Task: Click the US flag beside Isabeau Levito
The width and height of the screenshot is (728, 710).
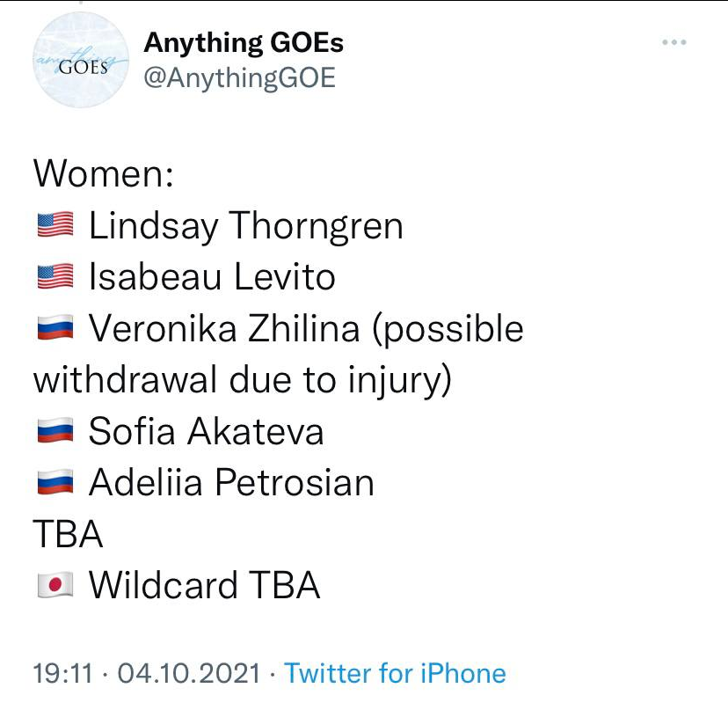Action: [x=55, y=278]
